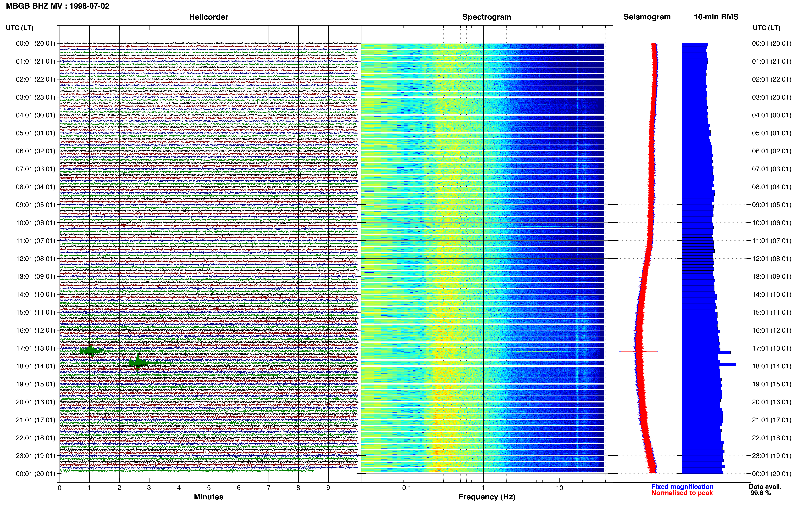Click left time label 05:01 (01:01)
The image size is (812, 508).
point(35,133)
